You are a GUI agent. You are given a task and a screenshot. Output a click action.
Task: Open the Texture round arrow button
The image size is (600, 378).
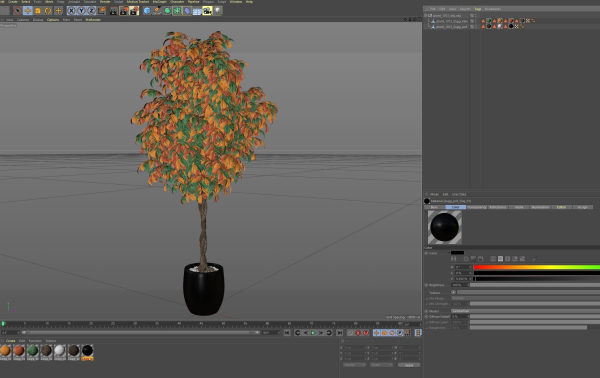pyautogui.click(x=453, y=292)
